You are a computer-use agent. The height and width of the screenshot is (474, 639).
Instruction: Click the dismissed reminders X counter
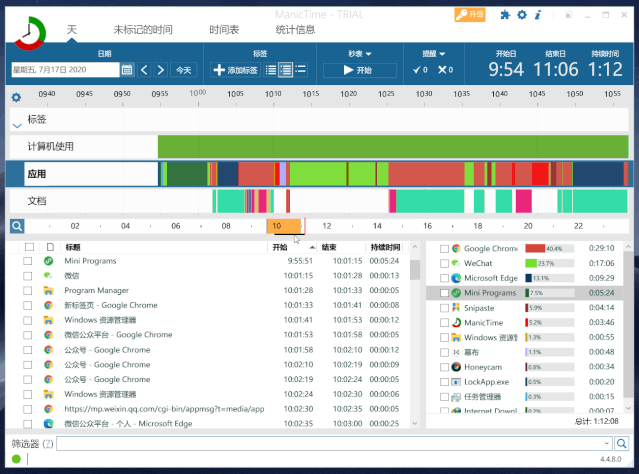point(445,70)
